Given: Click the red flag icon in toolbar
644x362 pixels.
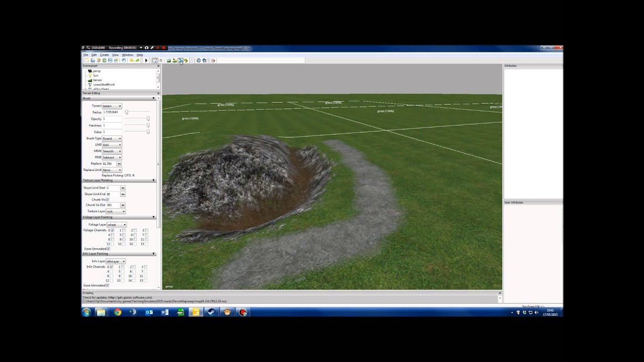Looking at the screenshot, I should click(x=213, y=60).
